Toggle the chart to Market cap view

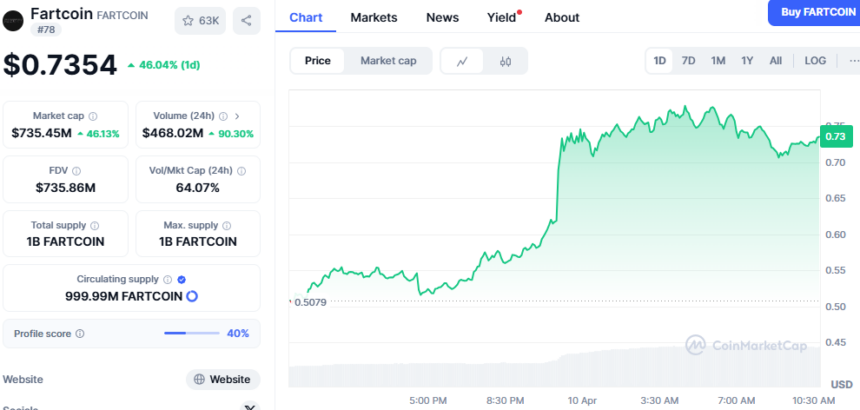tap(388, 61)
